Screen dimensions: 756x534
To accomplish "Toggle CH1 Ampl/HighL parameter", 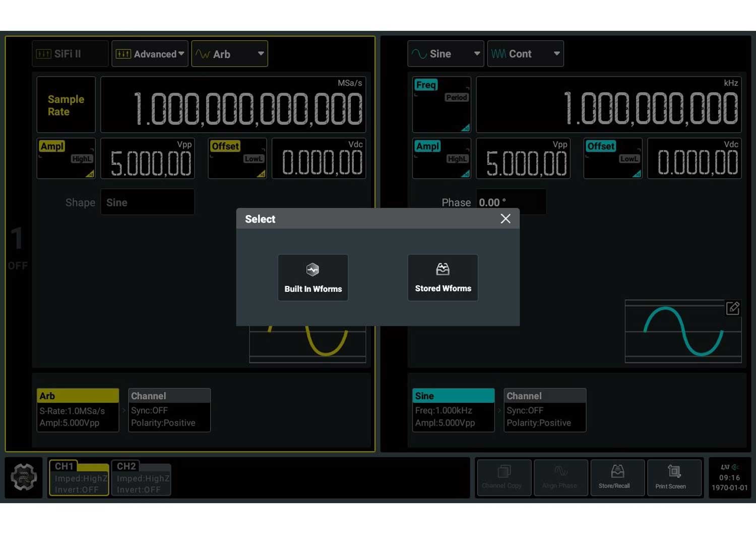I will tap(66, 158).
